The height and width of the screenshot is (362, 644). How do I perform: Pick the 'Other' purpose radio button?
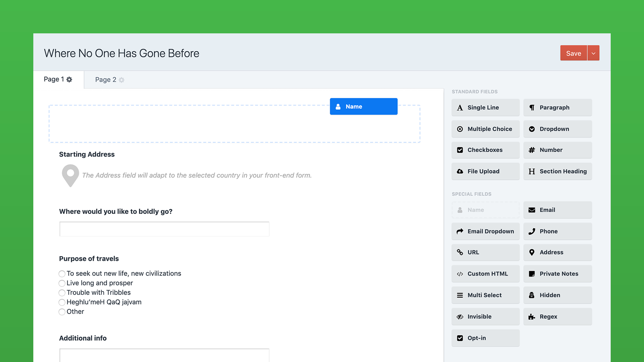tap(62, 312)
